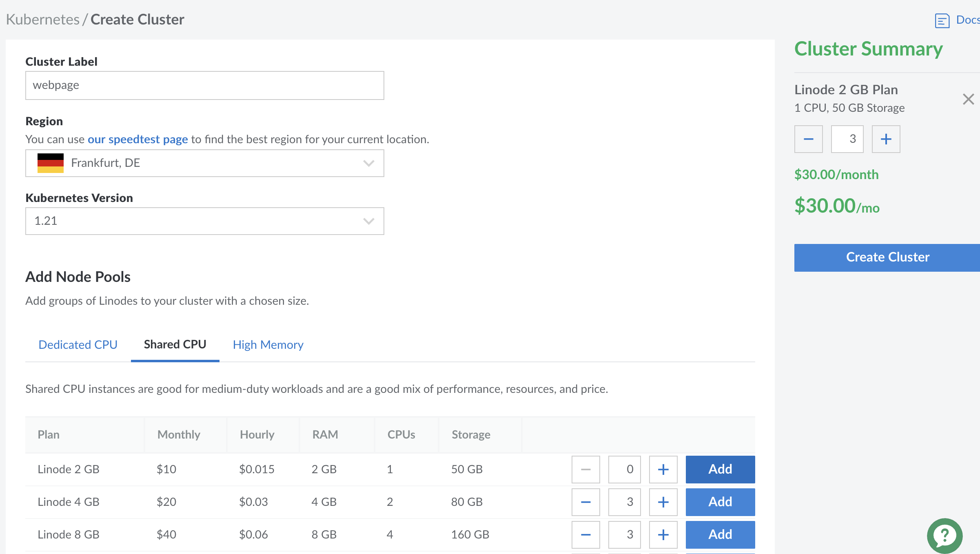Add the Linode 4 GB pool
Viewport: 980px width, 554px height.
[720, 502]
